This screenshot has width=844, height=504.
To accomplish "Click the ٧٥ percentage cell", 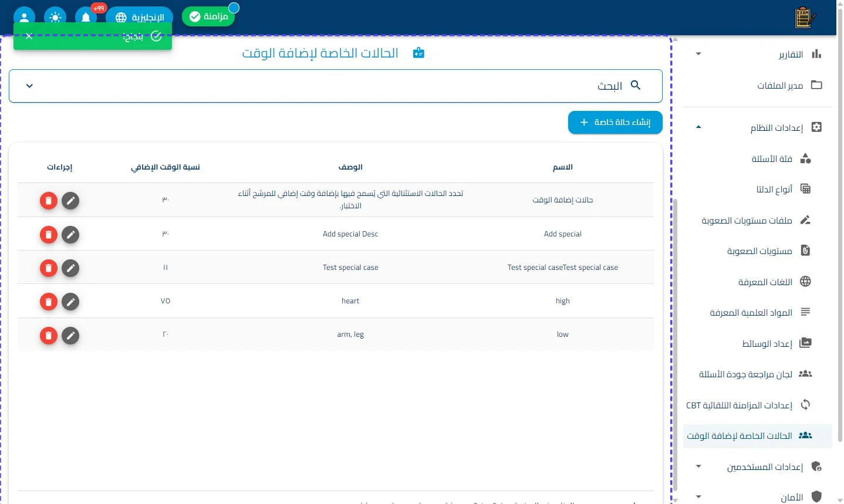I will point(166,301).
